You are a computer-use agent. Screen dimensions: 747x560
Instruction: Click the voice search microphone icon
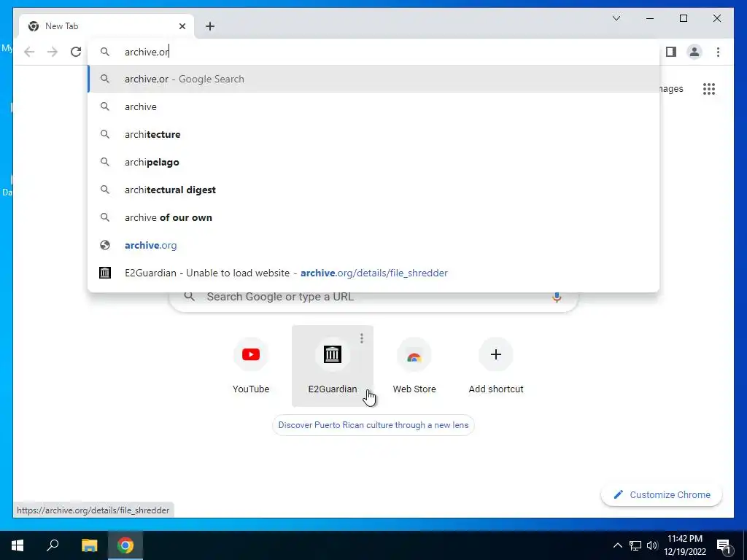coord(557,297)
